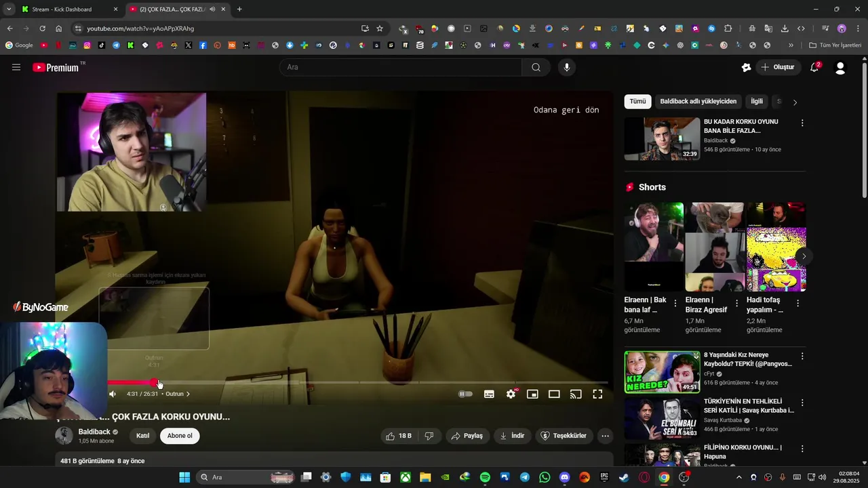Start voice search with the microphone icon
Screen dimensions: 868x488
click(x=567, y=67)
